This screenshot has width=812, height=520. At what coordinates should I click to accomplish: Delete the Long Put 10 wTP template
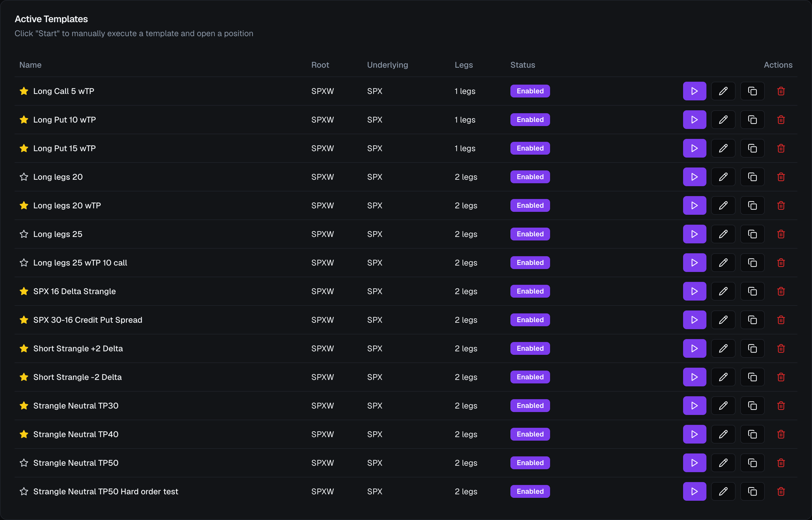(780, 120)
